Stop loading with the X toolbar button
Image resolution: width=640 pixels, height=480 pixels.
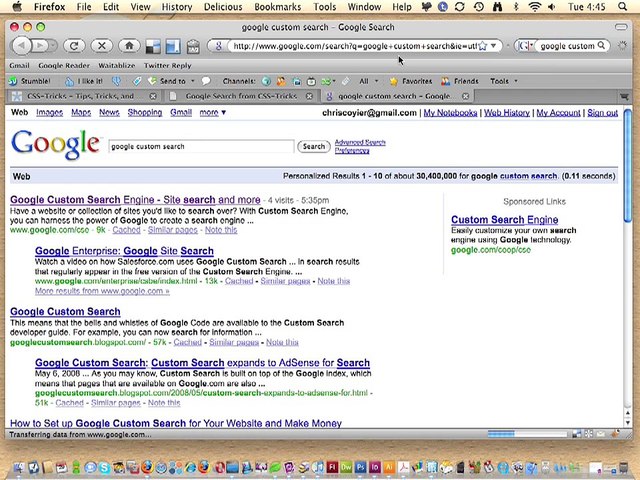(x=102, y=46)
